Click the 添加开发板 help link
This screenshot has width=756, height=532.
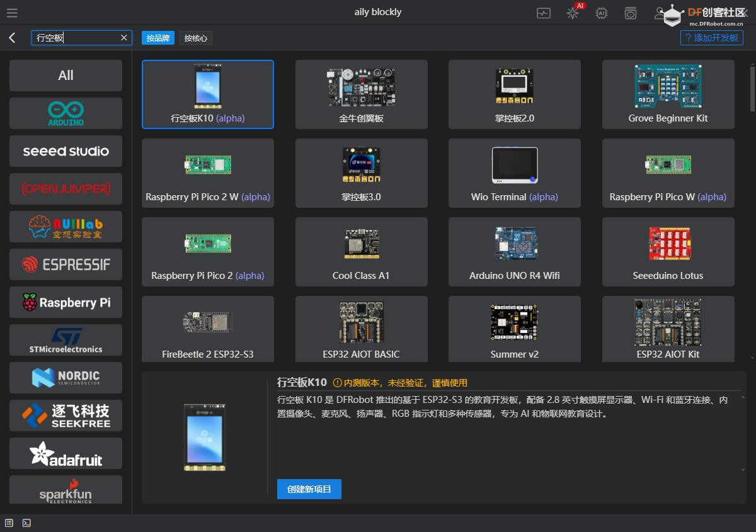[x=712, y=38]
